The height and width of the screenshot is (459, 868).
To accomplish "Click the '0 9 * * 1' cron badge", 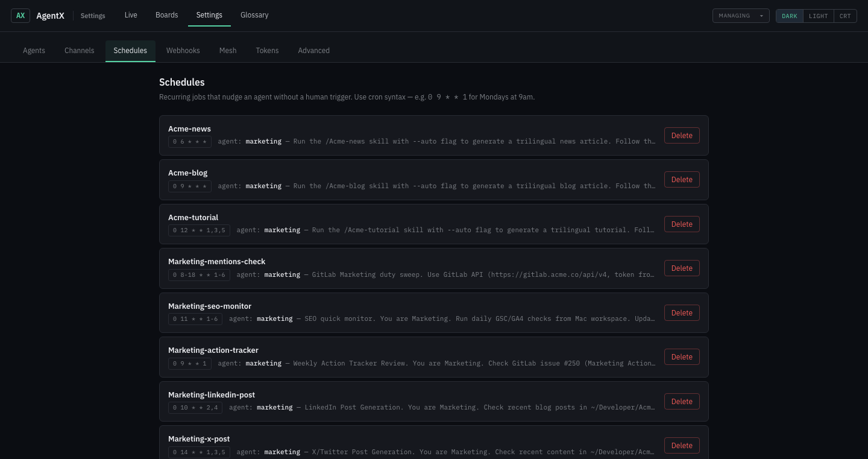I will [x=190, y=363].
